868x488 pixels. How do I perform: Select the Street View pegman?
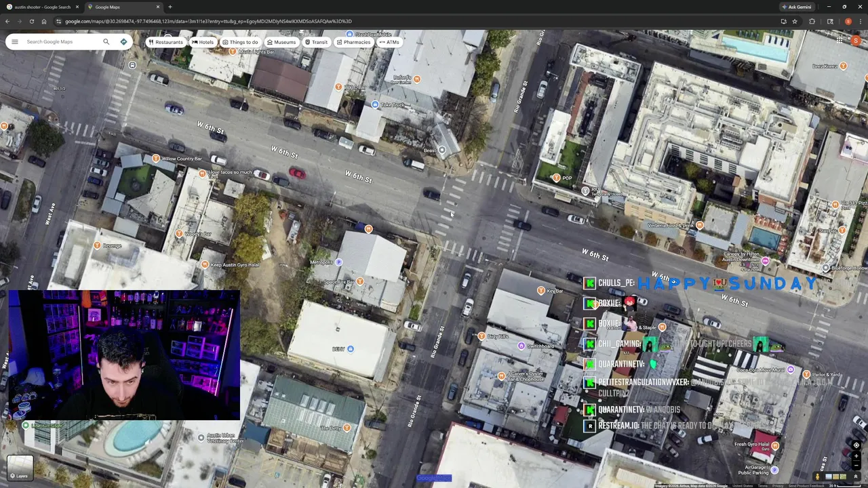[x=817, y=476]
